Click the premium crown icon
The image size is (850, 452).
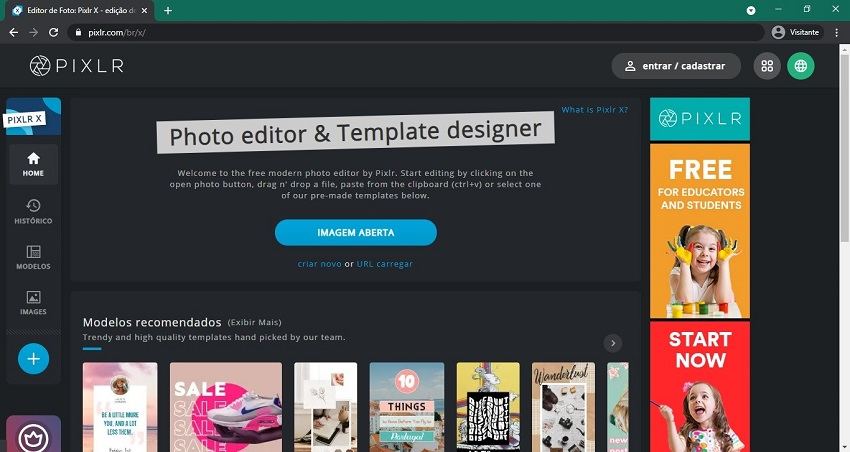tap(33, 437)
